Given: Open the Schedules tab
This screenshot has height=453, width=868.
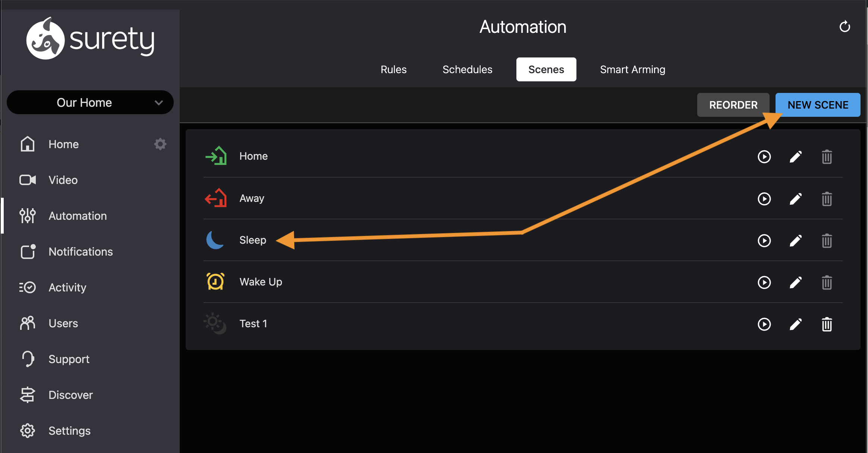Looking at the screenshot, I should point(467,69).
